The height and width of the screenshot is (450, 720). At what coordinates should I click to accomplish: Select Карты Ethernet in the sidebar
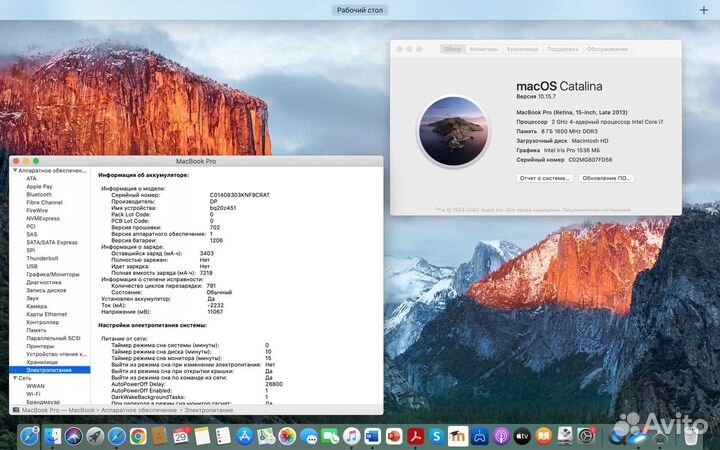(x=47, y=314)
